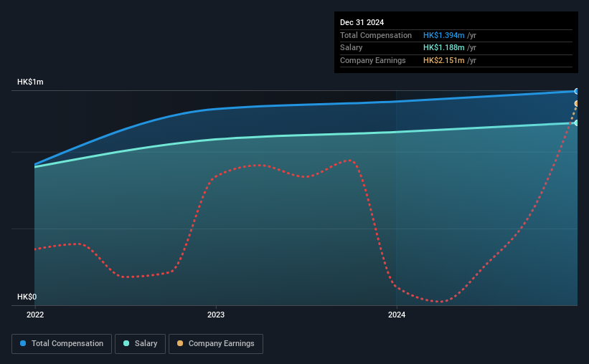This screenshot has width=589, height=364.
Task: Toggle the Salary legend button
Action: [140, 344]
